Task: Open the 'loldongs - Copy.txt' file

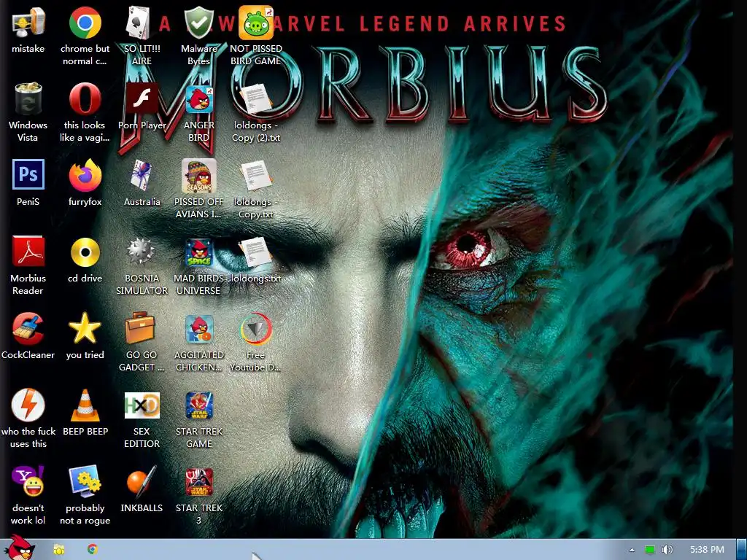Action: (256, 175)
